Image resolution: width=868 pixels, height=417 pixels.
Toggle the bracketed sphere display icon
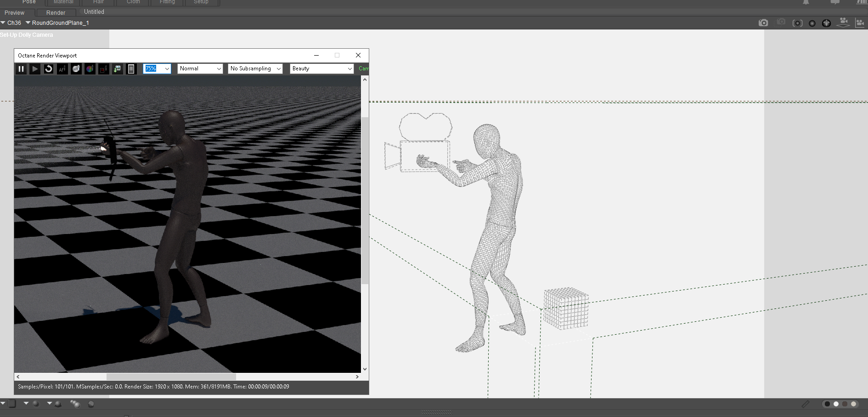tap(797, 23)
